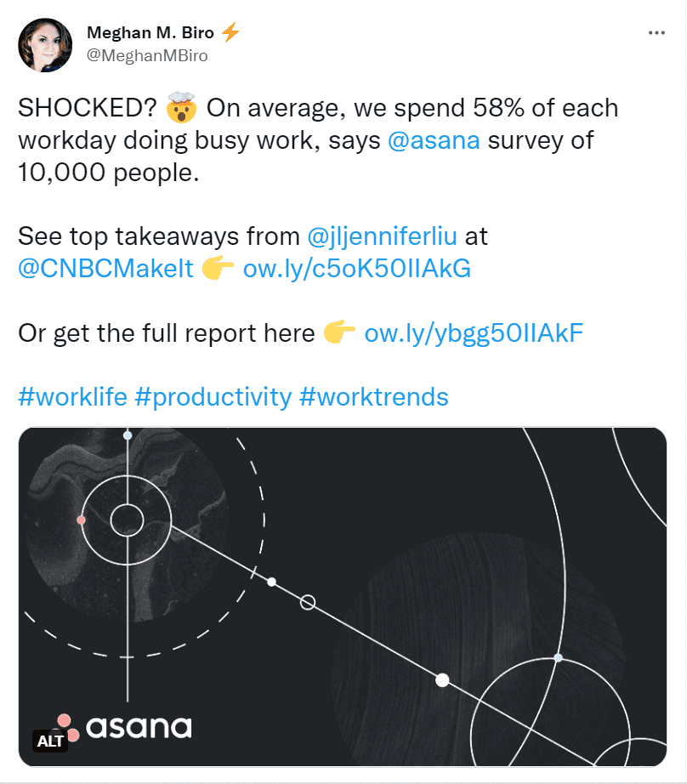687x784 pixels.
Task: Open the attached tweet image
Action: [x=343, y=595]
